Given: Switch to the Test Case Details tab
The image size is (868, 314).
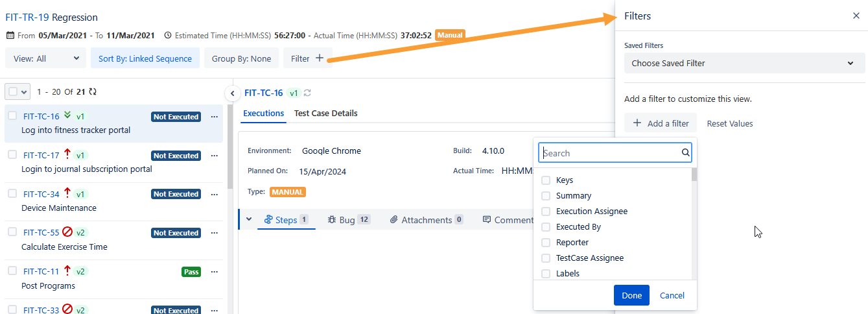Looking at the screenshot, I should (x=325, y=113).
